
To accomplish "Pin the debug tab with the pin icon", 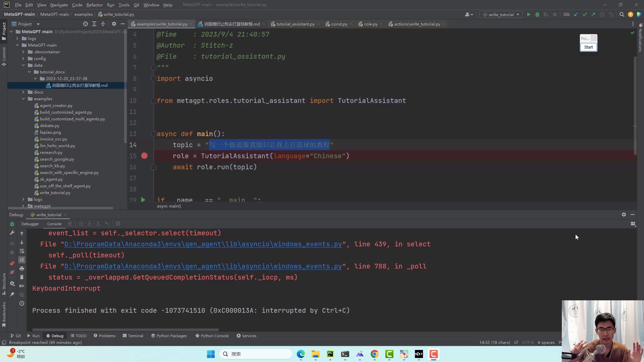I will (12, 294).
